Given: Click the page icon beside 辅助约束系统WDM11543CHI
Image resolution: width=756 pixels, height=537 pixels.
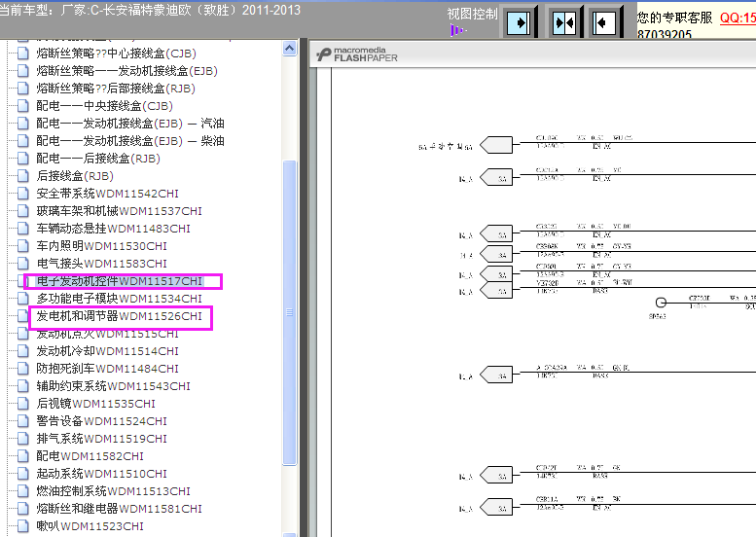Looking at the screenshot, I should pyautogui.click(x=23, y=386).
